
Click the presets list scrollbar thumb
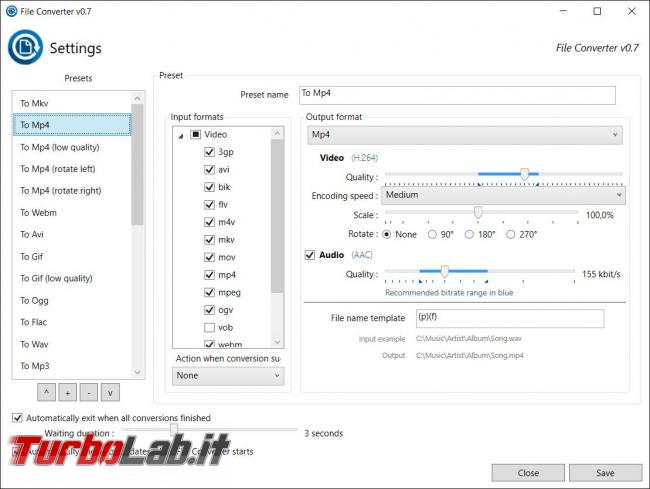[x=138, y=165]
